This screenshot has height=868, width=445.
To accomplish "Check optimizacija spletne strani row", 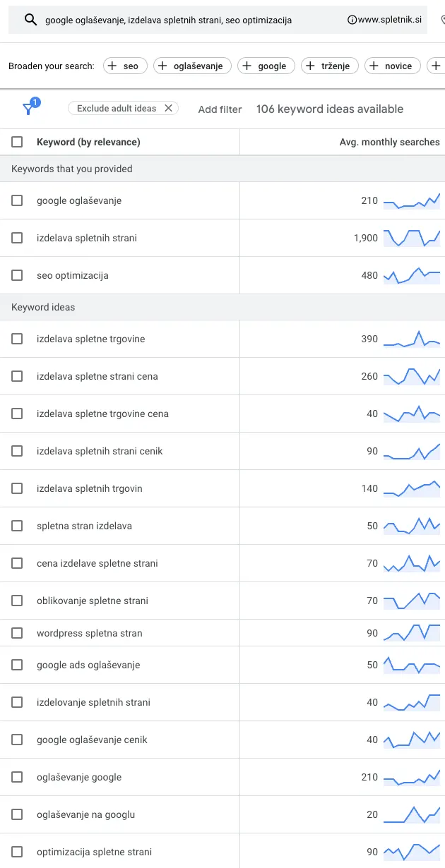I will pos(17,852).
